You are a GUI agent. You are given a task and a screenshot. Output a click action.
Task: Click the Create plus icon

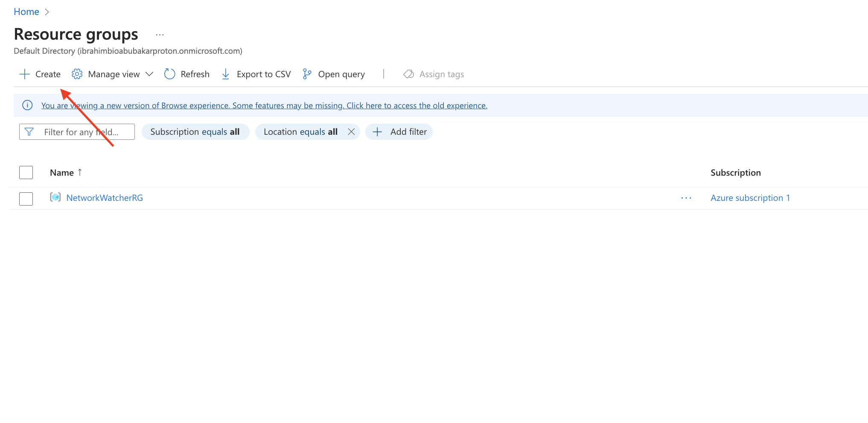click(25, 74)
